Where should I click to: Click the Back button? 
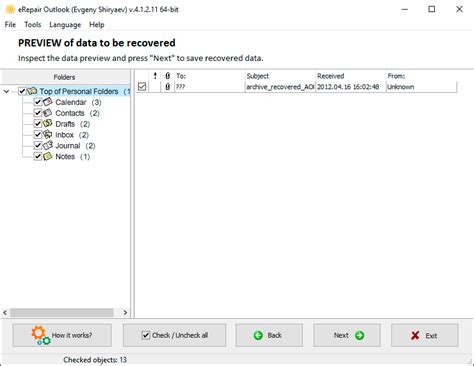269,335
